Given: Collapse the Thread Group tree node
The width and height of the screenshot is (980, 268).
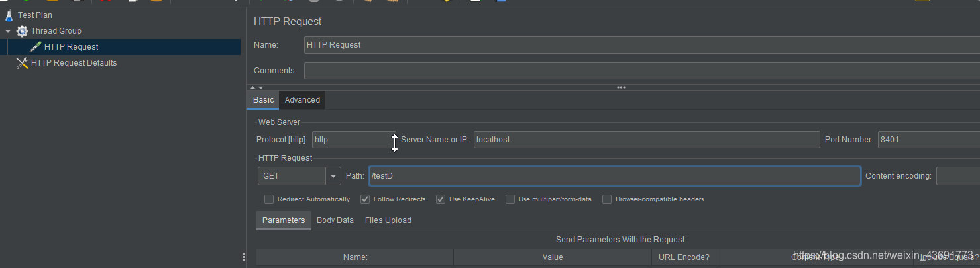Looking at the screenshot, I should [x=8, y=31].
